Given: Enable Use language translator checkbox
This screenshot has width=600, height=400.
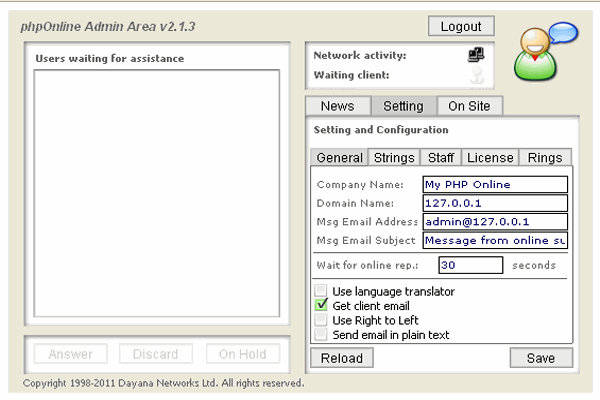Looking at the screenshot, I should pyautogui.click(x=321, y=291).
